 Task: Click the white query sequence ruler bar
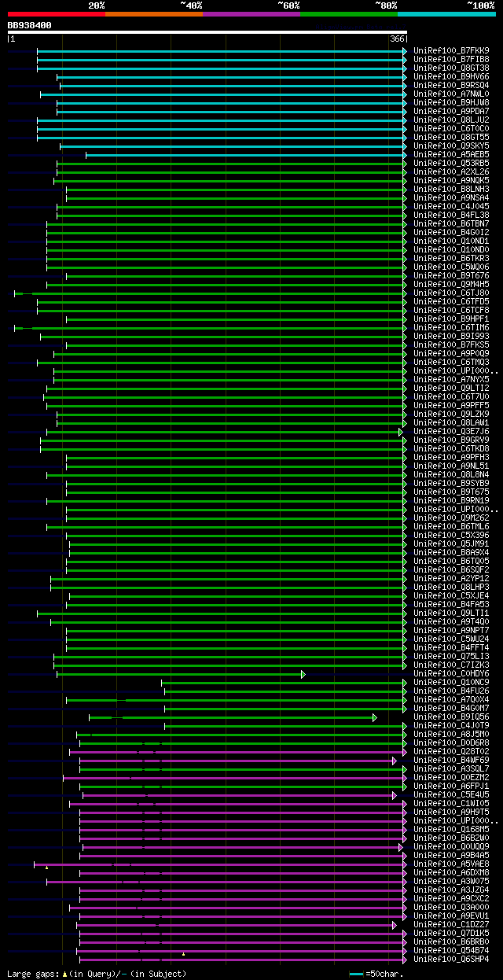207,32
